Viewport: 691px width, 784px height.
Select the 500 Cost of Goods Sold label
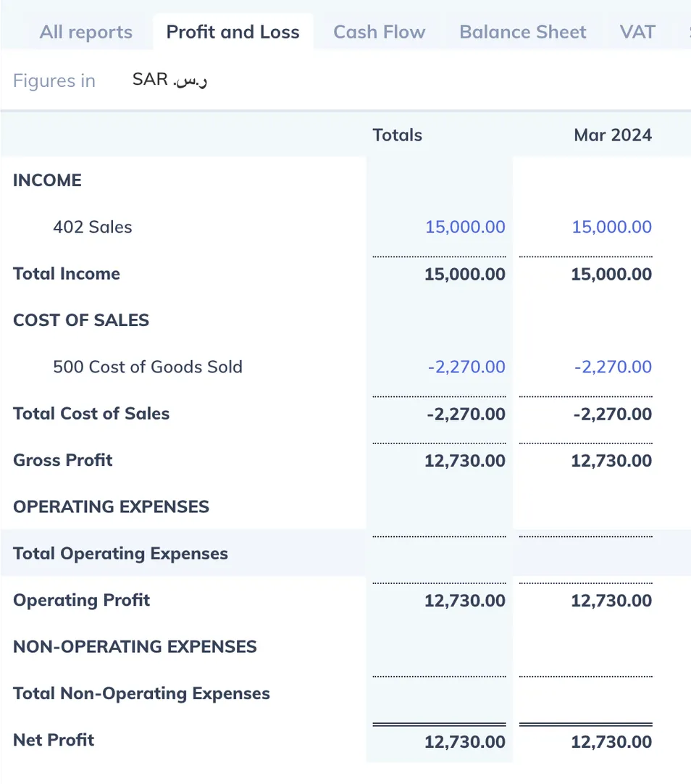tap(148, 367)
